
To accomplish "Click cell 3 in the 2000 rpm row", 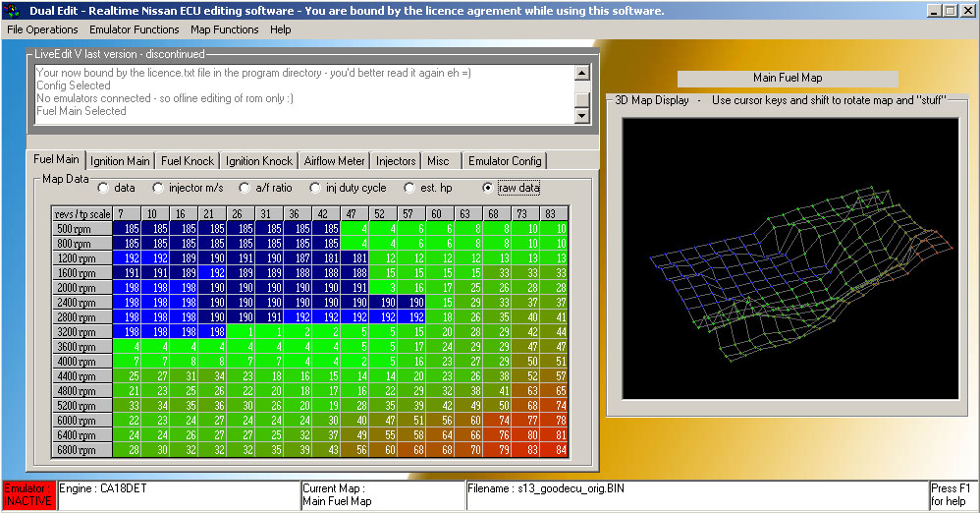I will (383, 288).
